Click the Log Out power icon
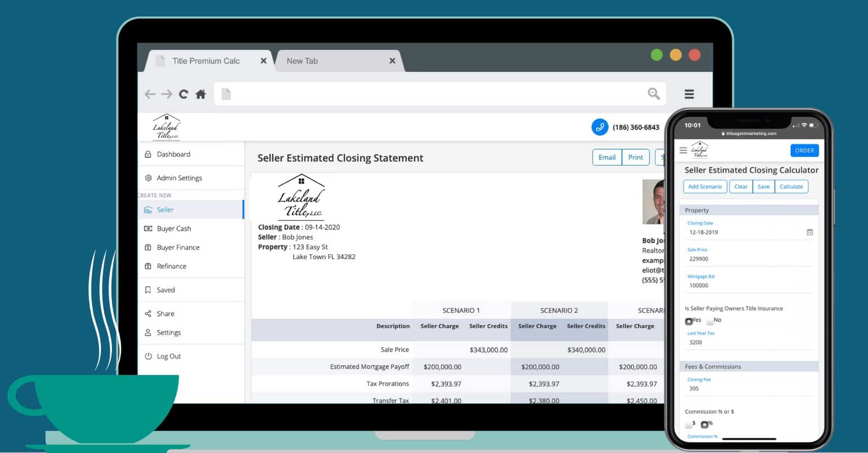This screenshot has width=868, height=453. tap(148, 356)
